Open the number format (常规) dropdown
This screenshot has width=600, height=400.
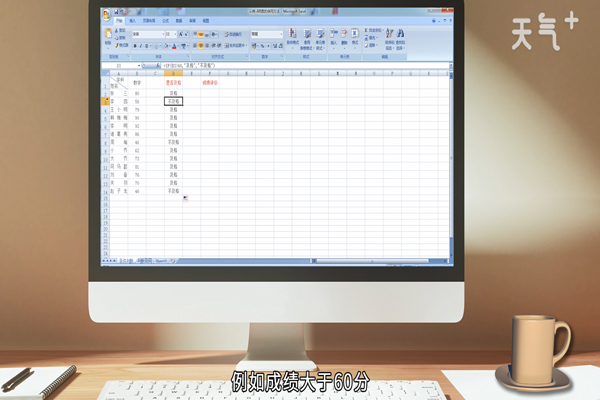click(x=281, y=34)
